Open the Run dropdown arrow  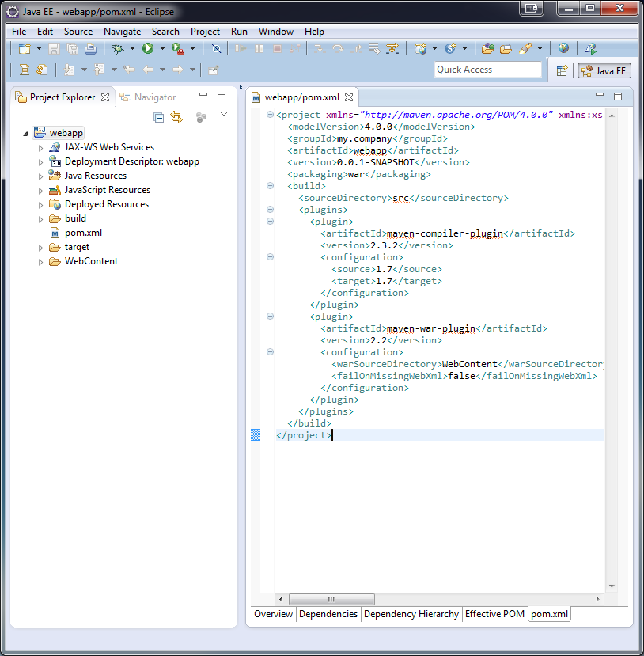click(162, 48)
